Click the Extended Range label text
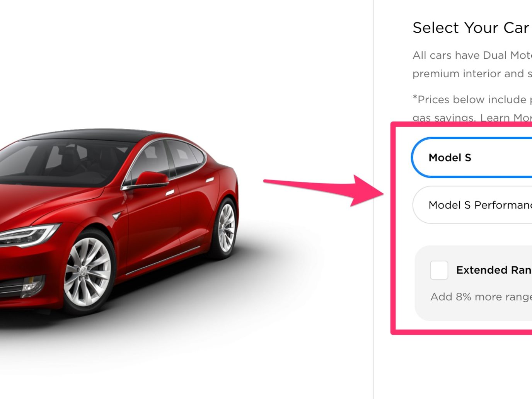The height and width of the screenshot is (399, 532). (x=494, y=270)
